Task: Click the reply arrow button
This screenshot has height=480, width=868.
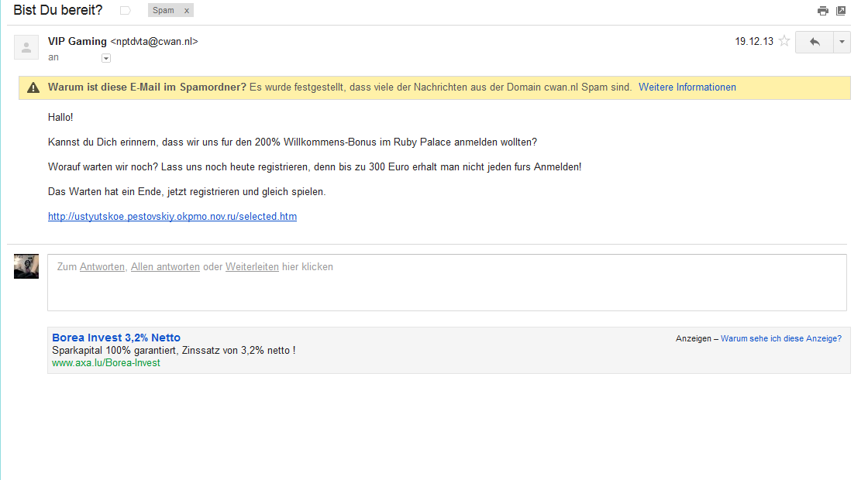Action: click(814, 42)
